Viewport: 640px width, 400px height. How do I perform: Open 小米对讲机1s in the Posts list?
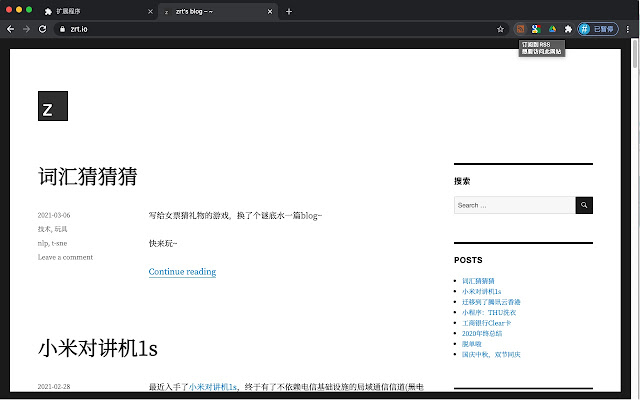pos(482,291)
